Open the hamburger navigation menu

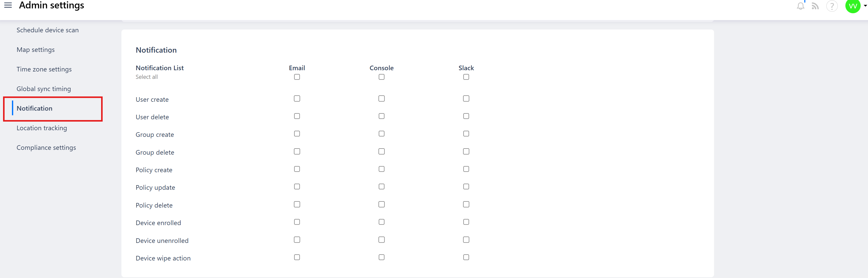click(8, 5)
